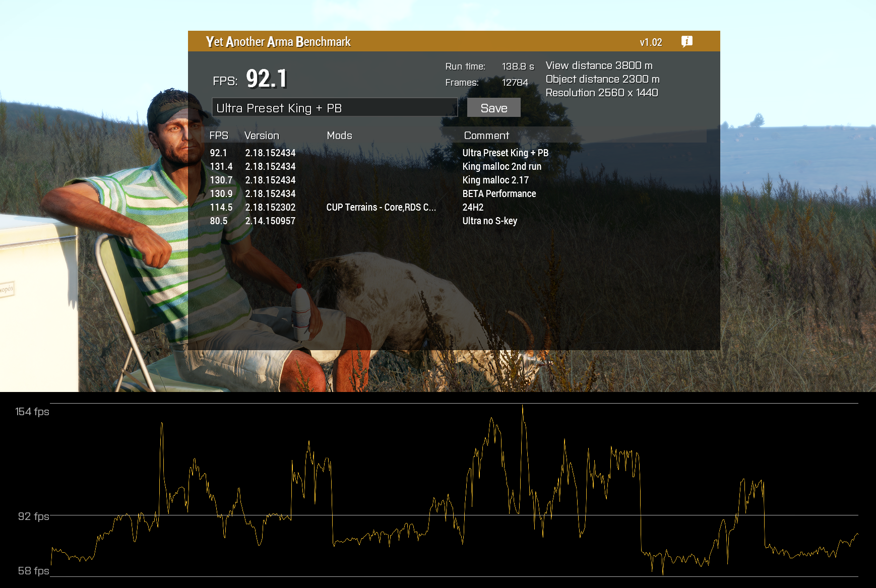The width and height of the screenshot is (876, 588).
Task: Click 'Resolution 2560 x 1440' text
Action: (x=602, y=93)
